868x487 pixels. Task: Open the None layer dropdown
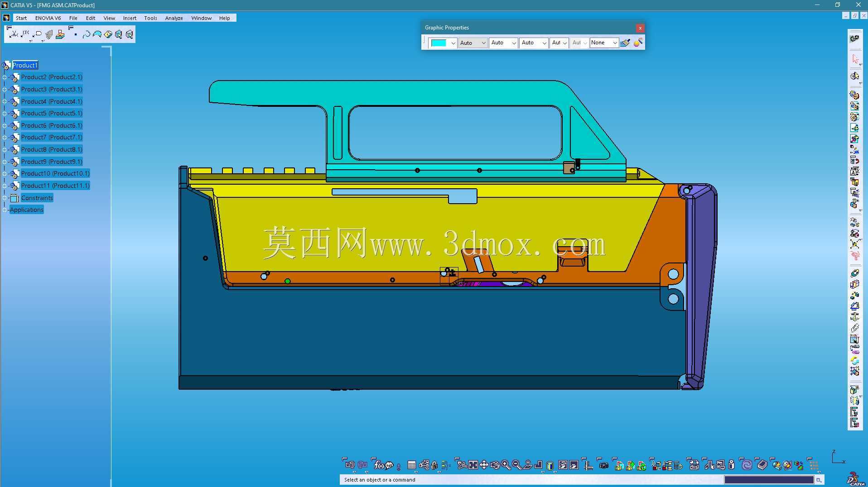pyautogui.click(x=604, y=43)
